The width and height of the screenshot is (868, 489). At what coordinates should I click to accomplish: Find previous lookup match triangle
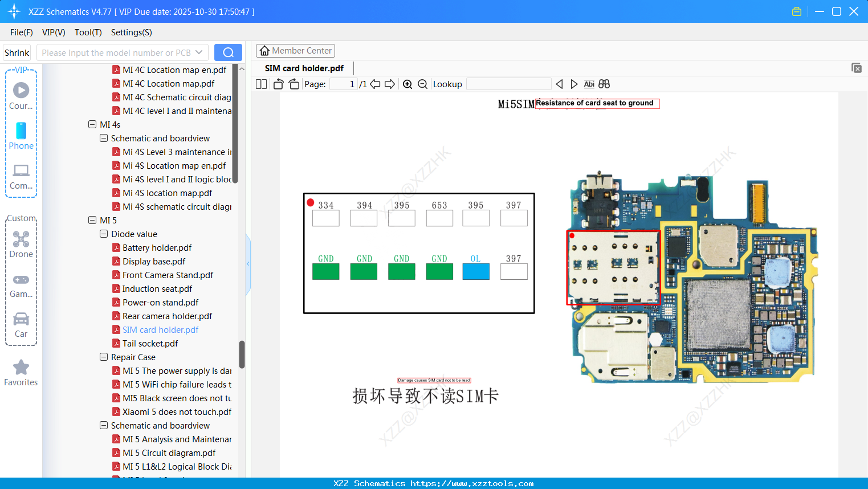coord(559,84)
